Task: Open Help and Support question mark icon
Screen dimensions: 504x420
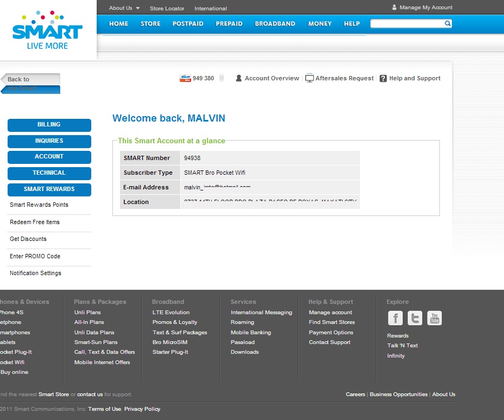Action: click(x=382, y=78)
